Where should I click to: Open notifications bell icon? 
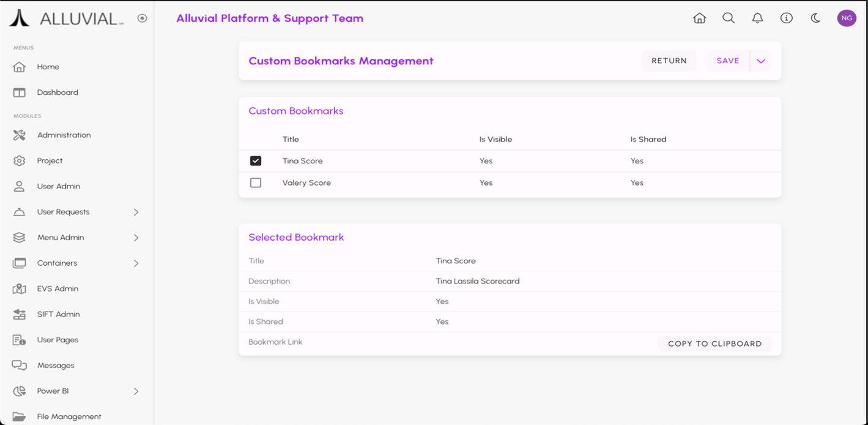[x=757, y=18]
